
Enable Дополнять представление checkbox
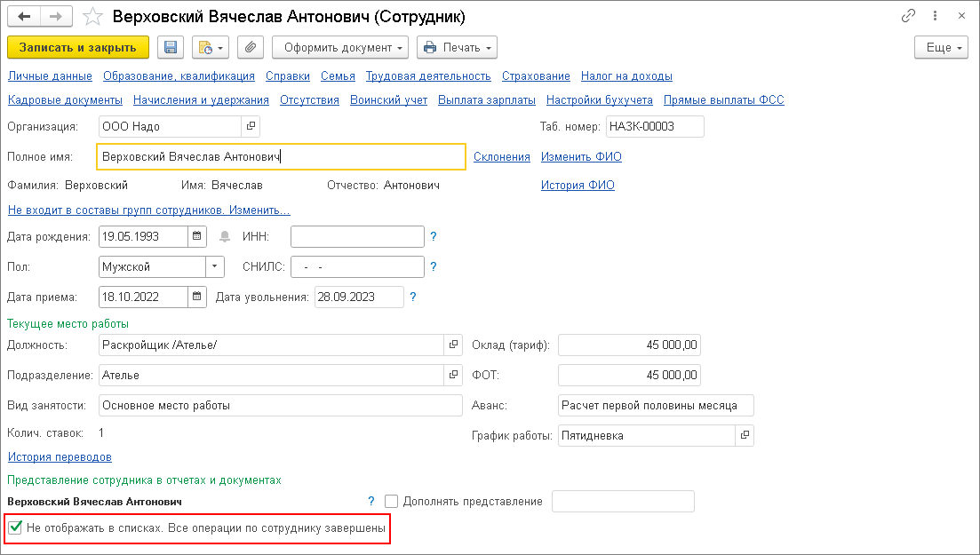pos(391,501)
